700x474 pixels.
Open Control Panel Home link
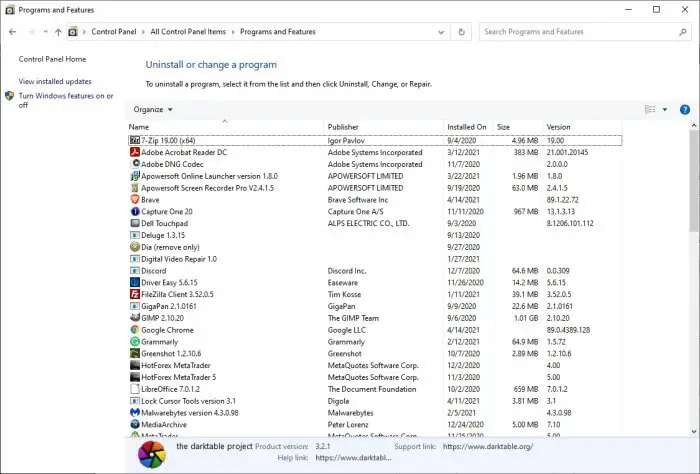click(x=52, y=59)
